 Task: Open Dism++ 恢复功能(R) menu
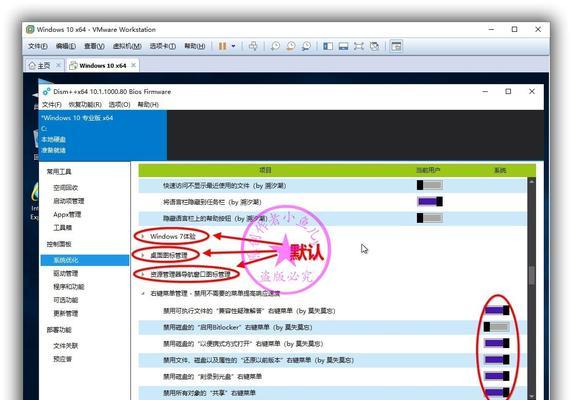pos(85,105)
